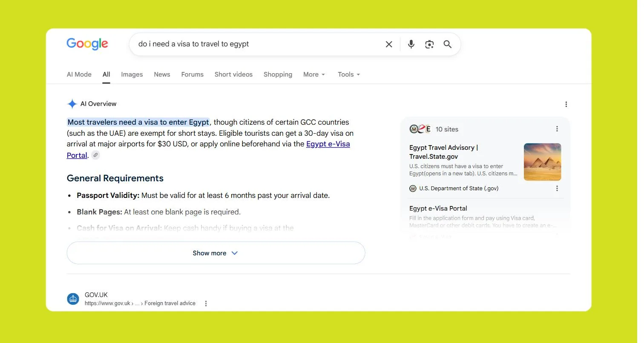Open the Short videos tab
Screen dimensions: 644x343
233,74
